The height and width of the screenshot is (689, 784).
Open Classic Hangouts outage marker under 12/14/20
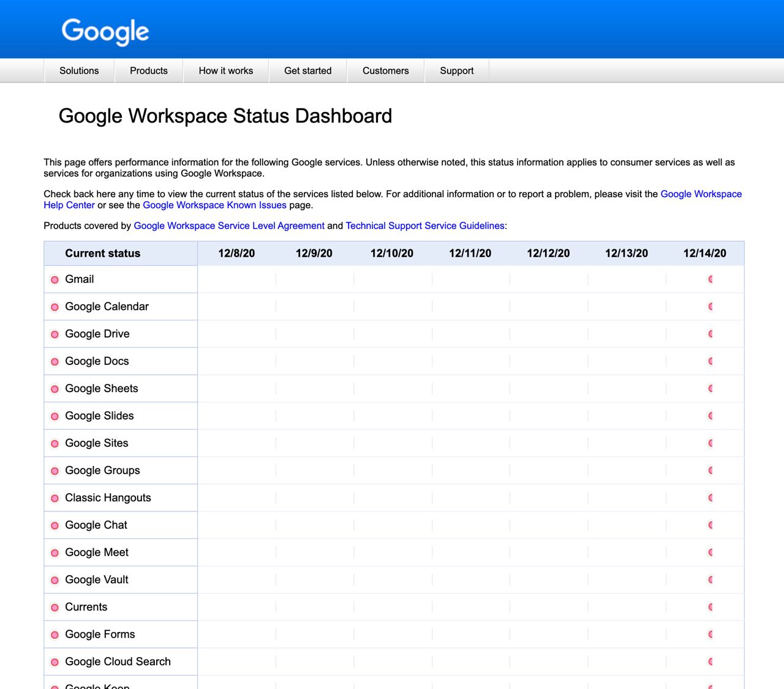[710, 497]
